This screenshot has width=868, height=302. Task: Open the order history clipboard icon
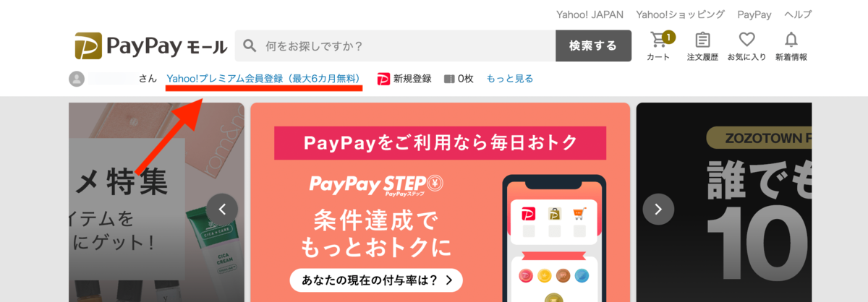click(x=702, y=40)
